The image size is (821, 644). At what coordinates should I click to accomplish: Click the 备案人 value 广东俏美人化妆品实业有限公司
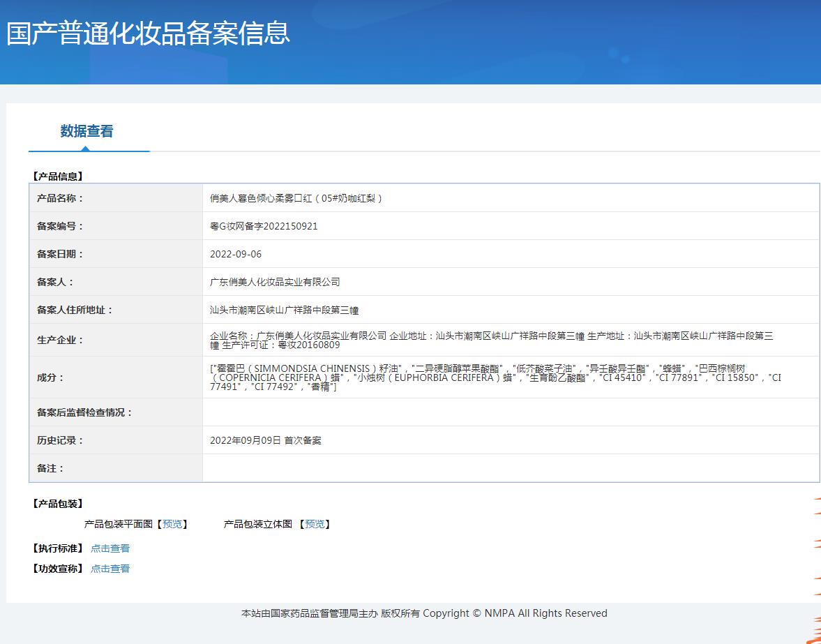point(275,282)
